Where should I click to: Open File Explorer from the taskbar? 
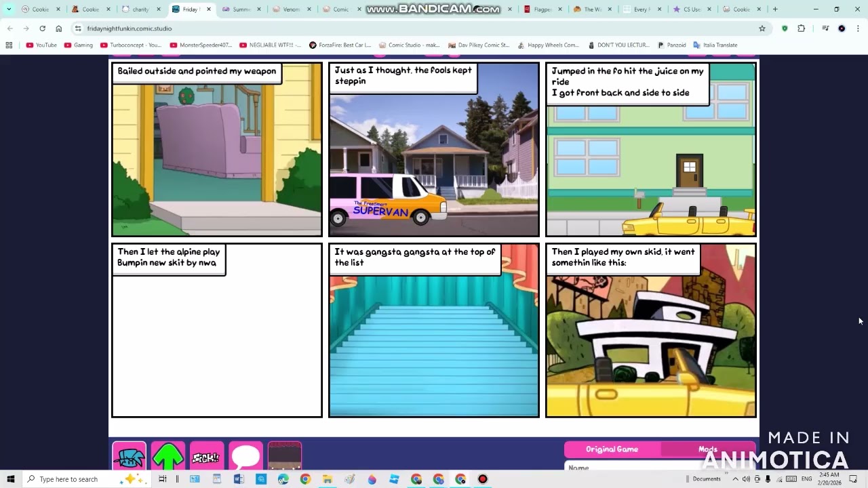pos(328,479)
